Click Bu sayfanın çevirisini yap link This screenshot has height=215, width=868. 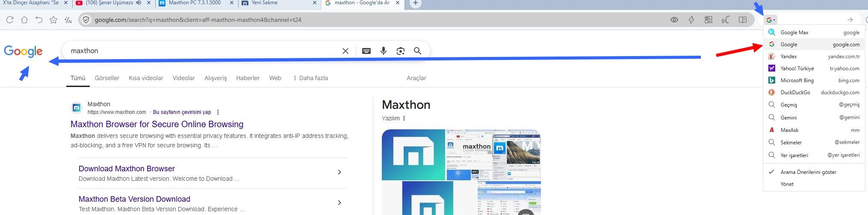(182, 112)
